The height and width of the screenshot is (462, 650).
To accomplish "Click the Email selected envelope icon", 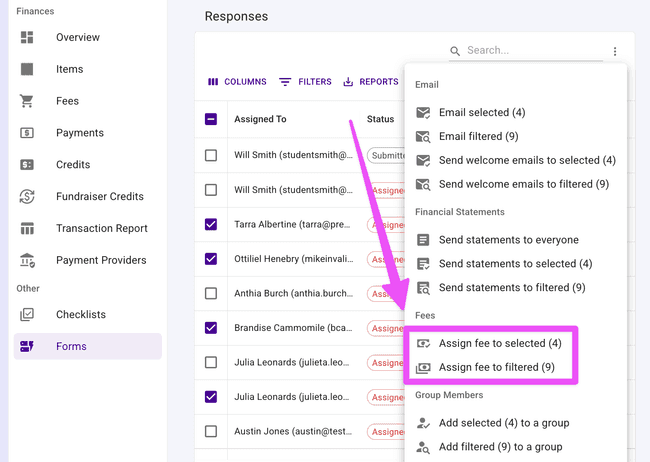I will [x=423, y=112].
